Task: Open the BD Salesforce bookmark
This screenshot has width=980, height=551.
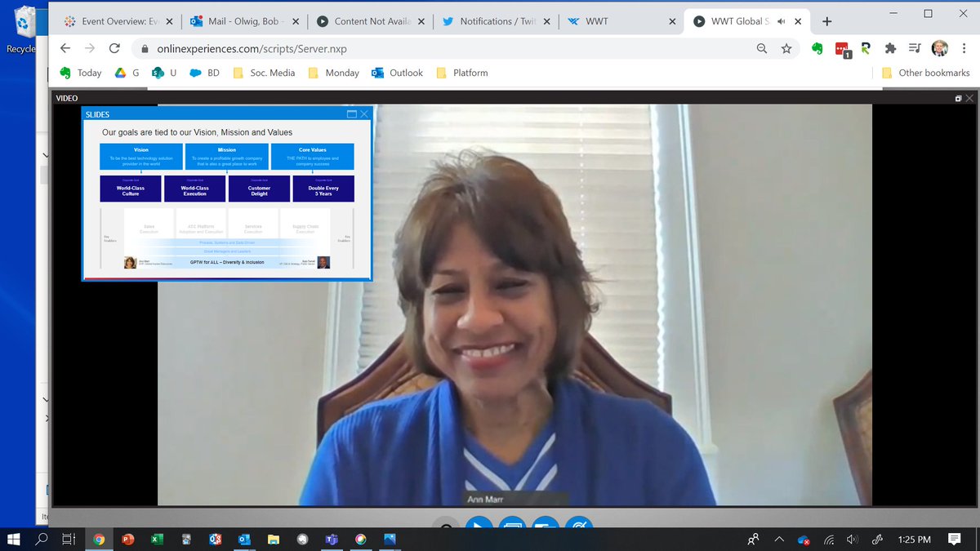Action: pos(204,73)
